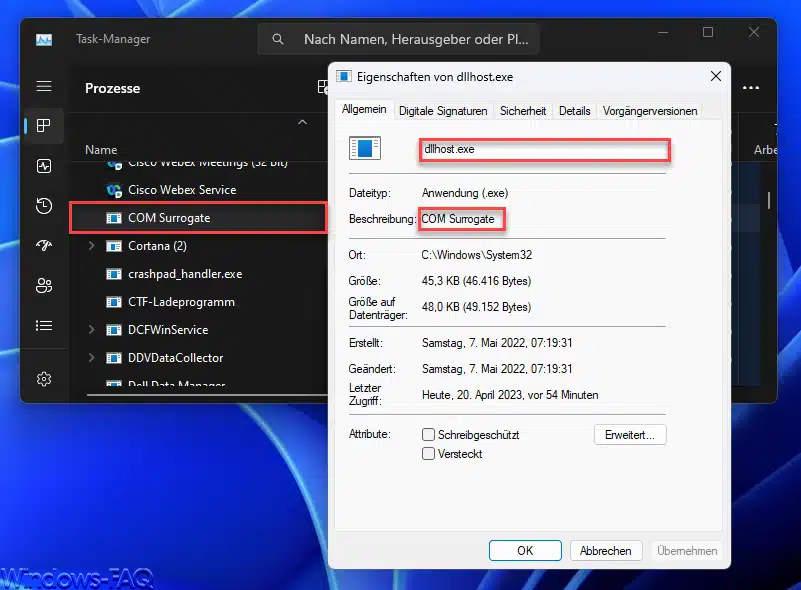Enable the Schreibgeschützt checkbox
801x590 pixels.
coord(428,435)
